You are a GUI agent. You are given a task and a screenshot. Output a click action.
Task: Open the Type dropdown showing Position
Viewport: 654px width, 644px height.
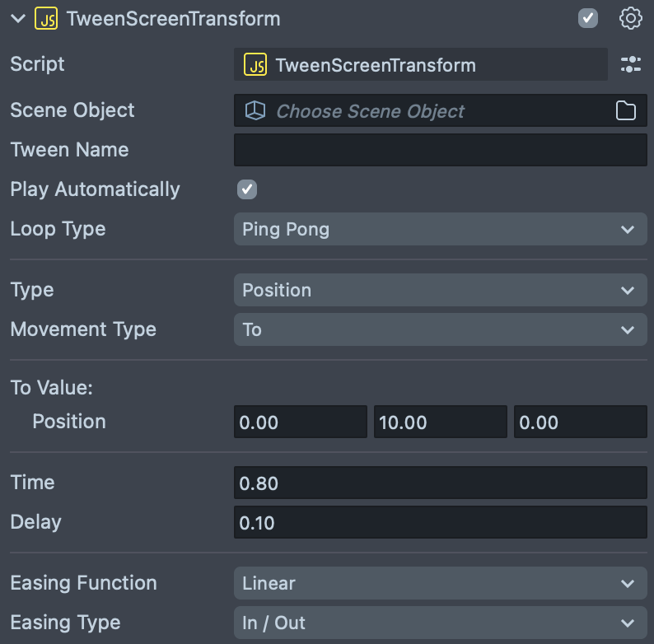(x=440, y=290)
